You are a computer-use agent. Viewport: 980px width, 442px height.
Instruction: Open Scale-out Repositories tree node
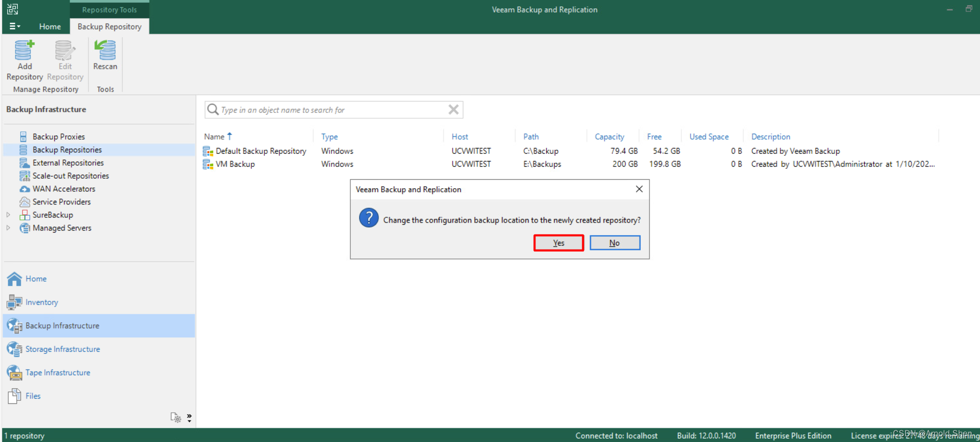[71, 176]
